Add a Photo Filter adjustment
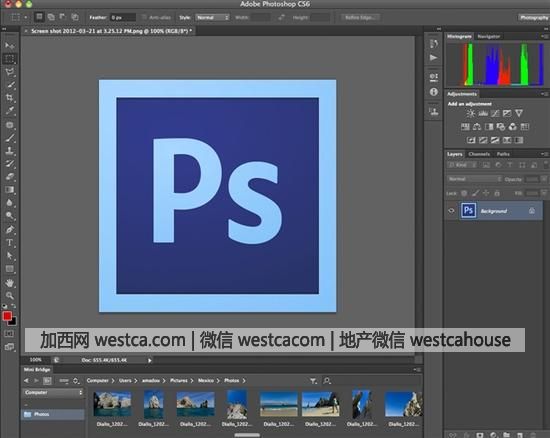550x438 pixels. [501, 127]
